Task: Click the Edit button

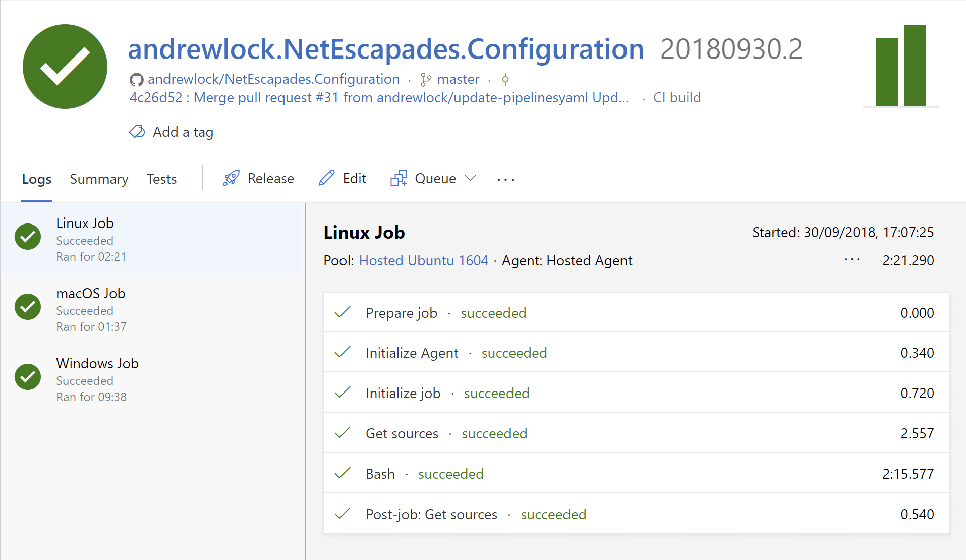Action: click(343, 178)
